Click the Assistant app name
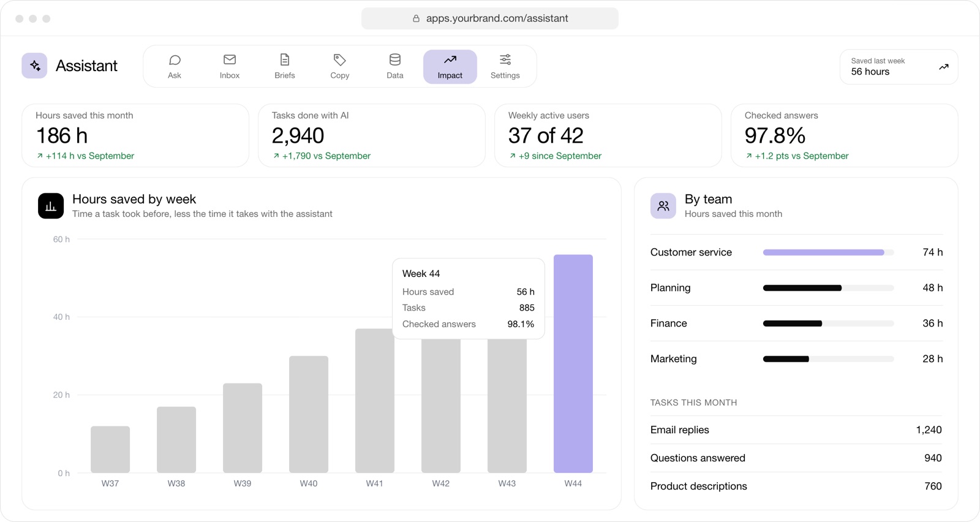This screenshot has width=980, height=522. point(86,66)
